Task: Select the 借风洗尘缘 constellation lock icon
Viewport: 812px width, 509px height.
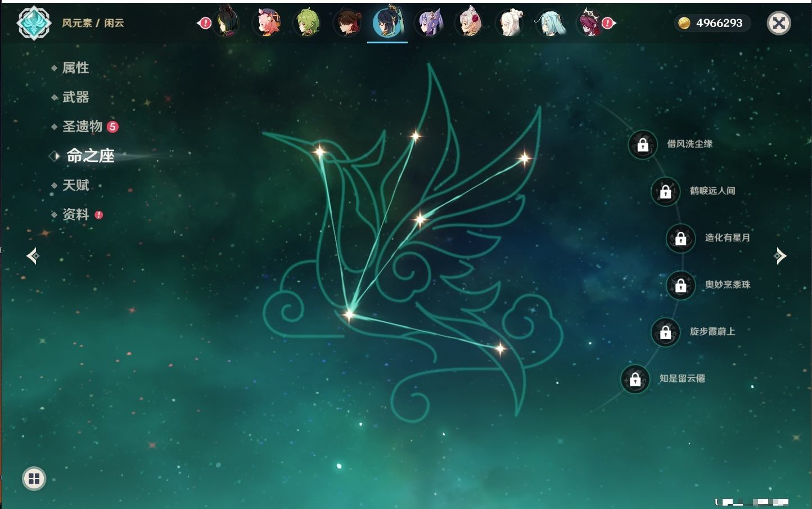Action: [x=643, y=145]
